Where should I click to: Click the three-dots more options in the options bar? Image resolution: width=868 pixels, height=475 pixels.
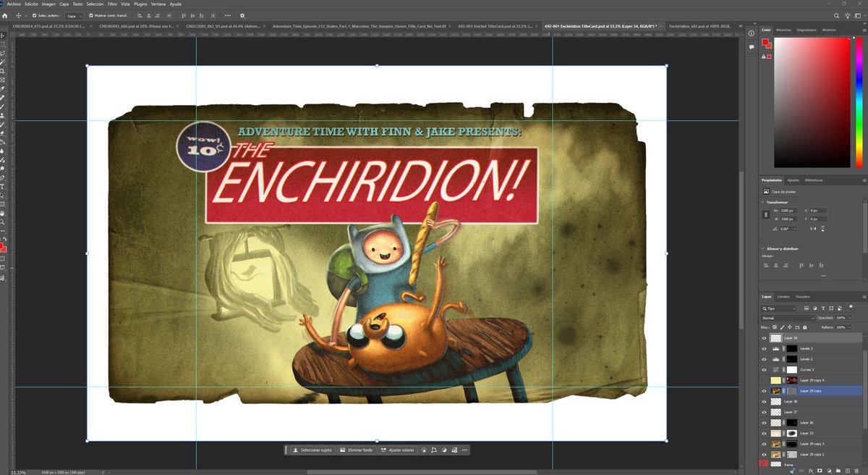(x=228, y=15)
